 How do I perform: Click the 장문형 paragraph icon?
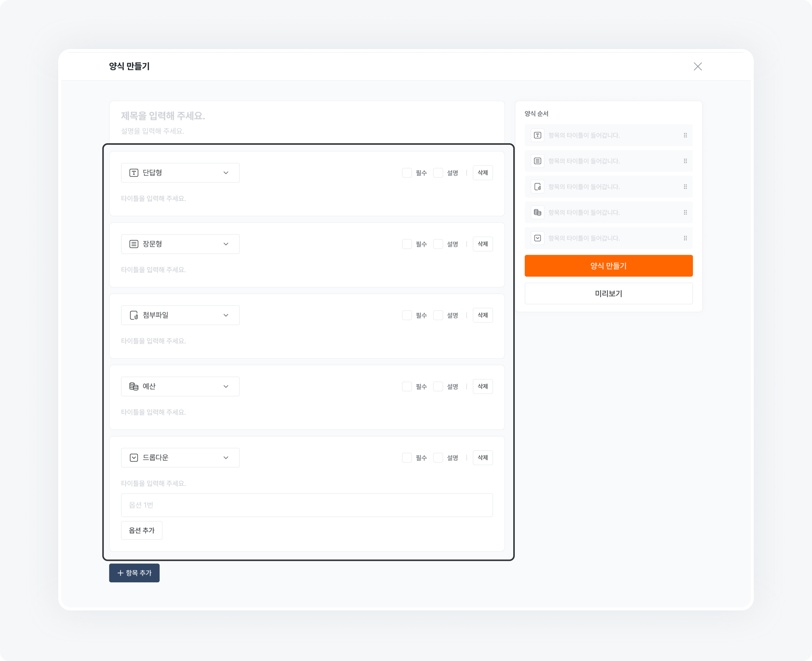point(133,244)
